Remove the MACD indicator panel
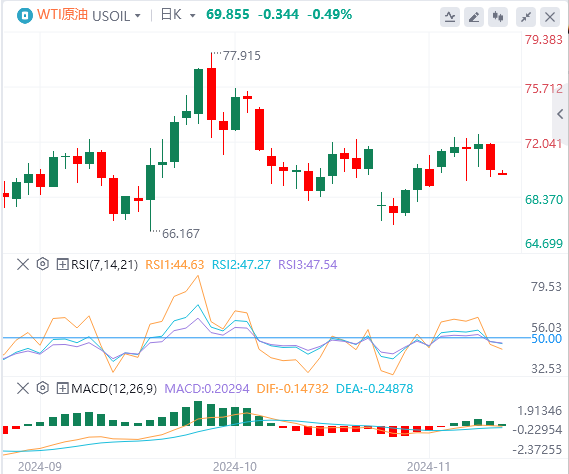Viewport: 569px width, 474px height. (23, 388)
